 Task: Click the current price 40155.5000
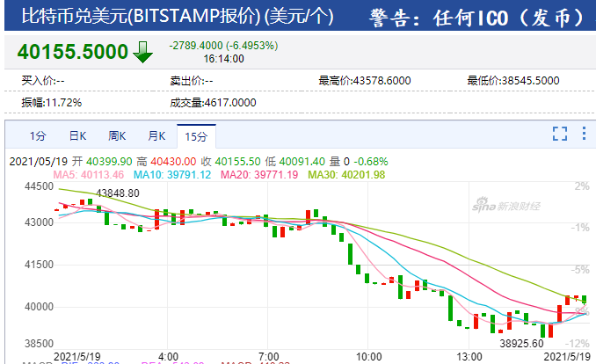pyautogui.click(x=72, y=52)
